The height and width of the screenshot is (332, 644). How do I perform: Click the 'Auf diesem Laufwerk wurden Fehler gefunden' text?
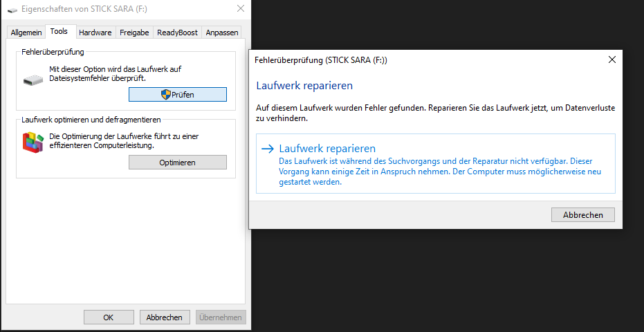435,114
